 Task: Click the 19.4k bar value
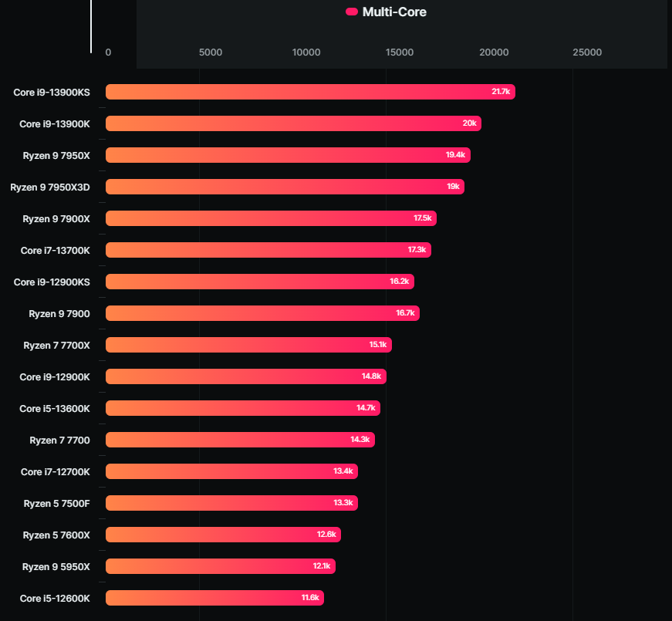pyautogui.click(x=455, y=155)
